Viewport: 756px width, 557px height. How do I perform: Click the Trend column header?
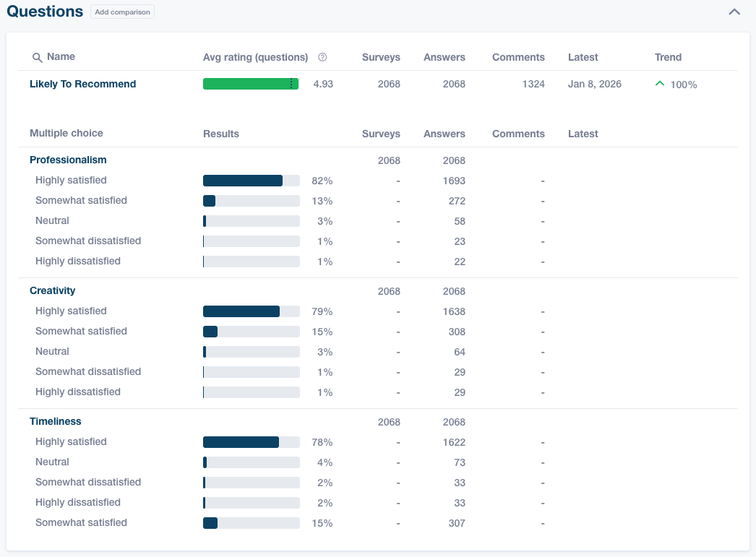tap(668, 56)
